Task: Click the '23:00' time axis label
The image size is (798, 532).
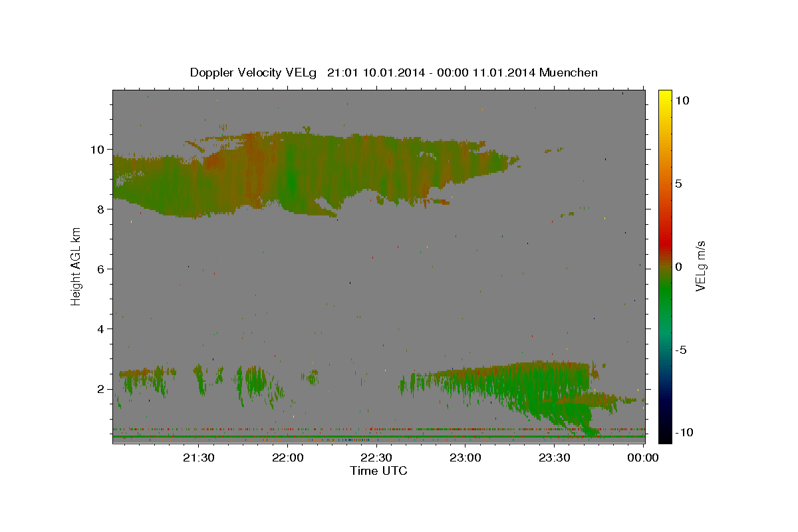Action: (x=465, y=458)
